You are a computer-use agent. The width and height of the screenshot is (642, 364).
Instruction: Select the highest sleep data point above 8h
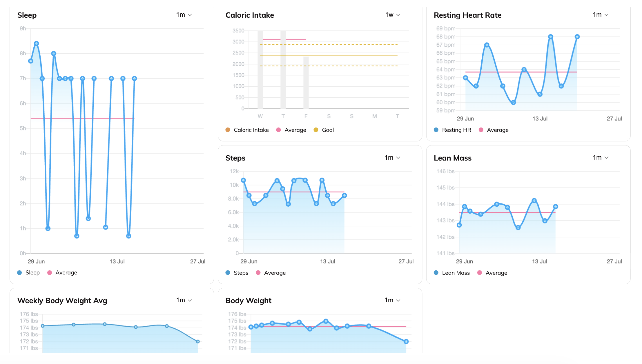[x=36, y=43]
